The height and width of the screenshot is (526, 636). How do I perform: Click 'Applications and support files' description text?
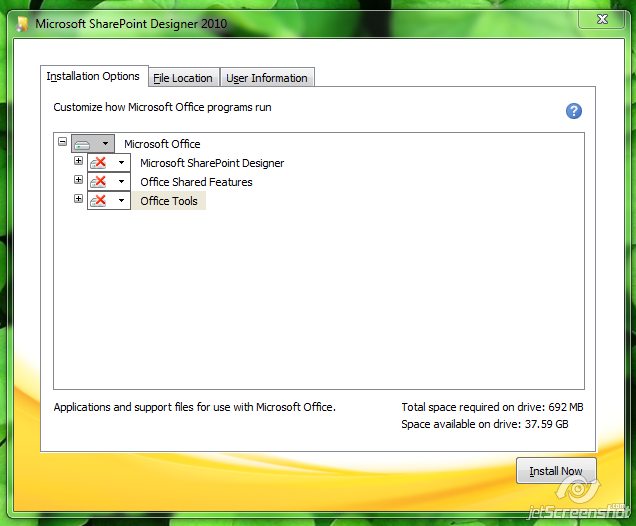point(195,407)
